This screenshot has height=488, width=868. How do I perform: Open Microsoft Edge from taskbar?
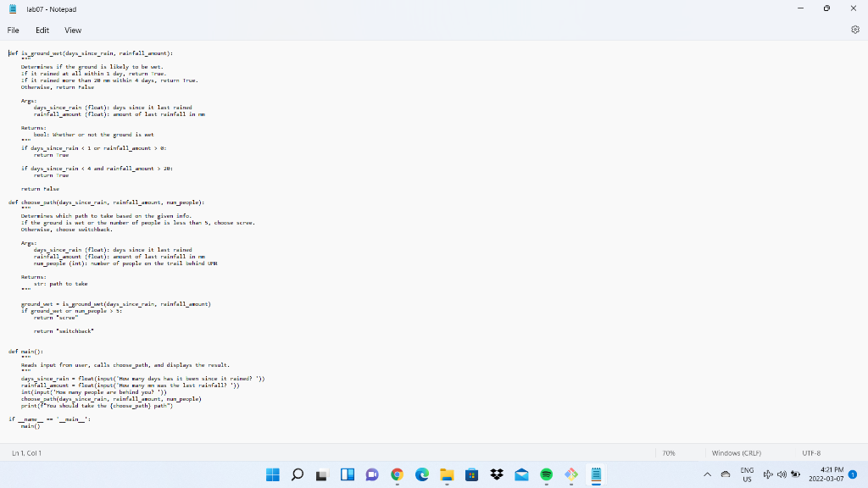click(420, 474)
